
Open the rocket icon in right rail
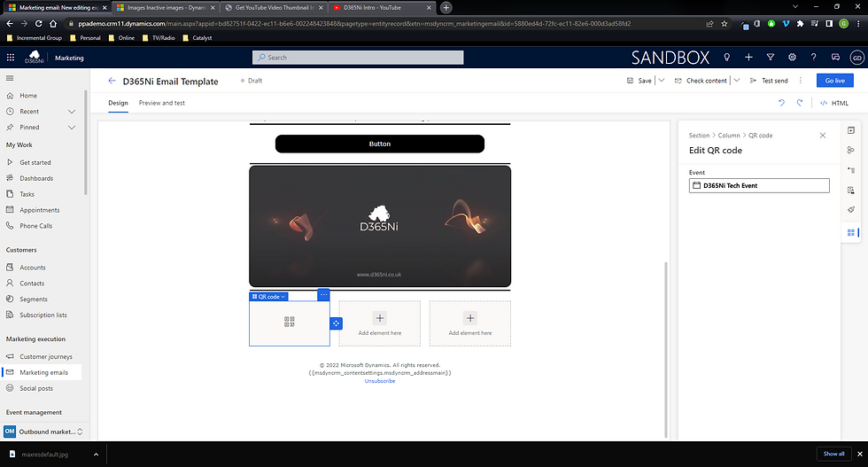851,210
